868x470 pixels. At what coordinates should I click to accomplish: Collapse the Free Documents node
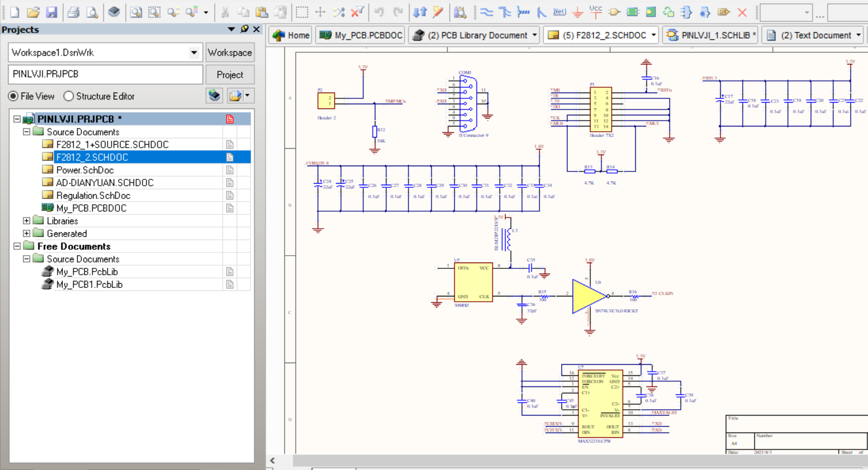(x=17, y=246)
